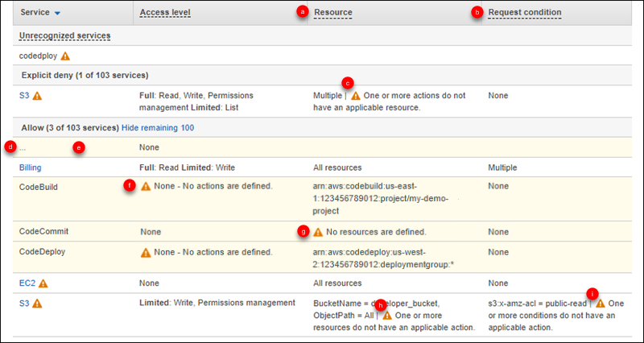644x343 pixels.
Task: Click warning icon in CodeBuild access level
Action: click(x=146, y=186)
